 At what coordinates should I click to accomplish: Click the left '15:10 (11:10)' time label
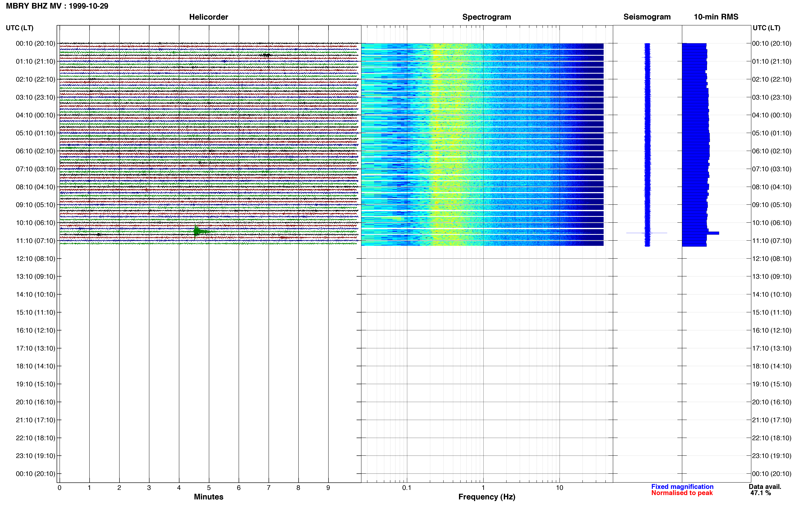point(36,312)
